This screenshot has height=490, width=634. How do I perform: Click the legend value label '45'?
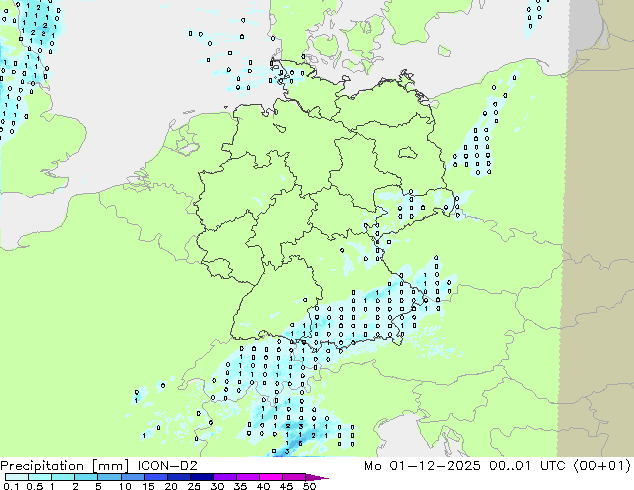click(286, 486)
